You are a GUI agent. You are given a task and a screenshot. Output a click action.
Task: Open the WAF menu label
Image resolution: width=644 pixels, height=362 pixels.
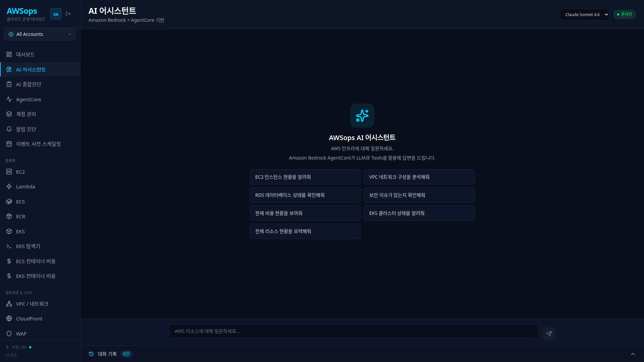tap(21, 334)
